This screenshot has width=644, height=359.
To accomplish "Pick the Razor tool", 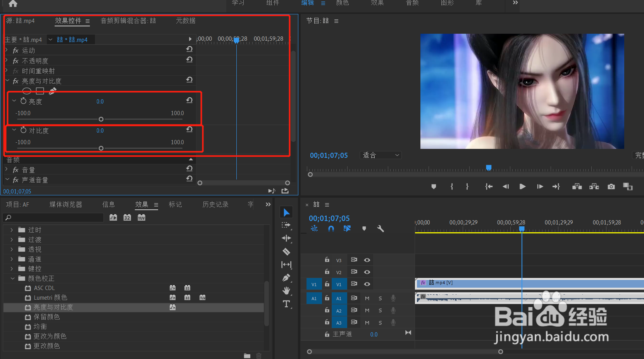I will pyautogui.click(x=286, y=252).
